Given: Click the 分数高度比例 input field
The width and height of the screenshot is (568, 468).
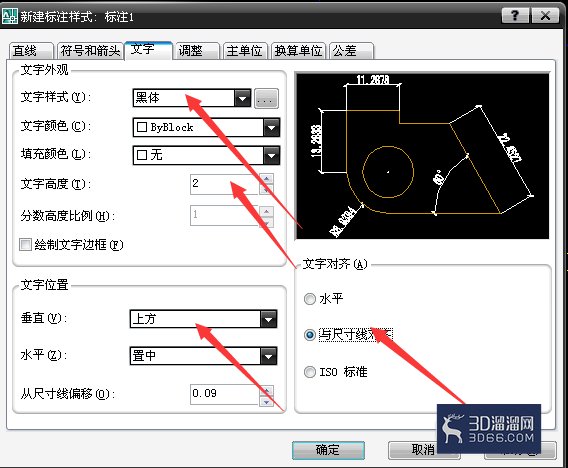Looking at the screenshot, I should click(x=225, y=216).
